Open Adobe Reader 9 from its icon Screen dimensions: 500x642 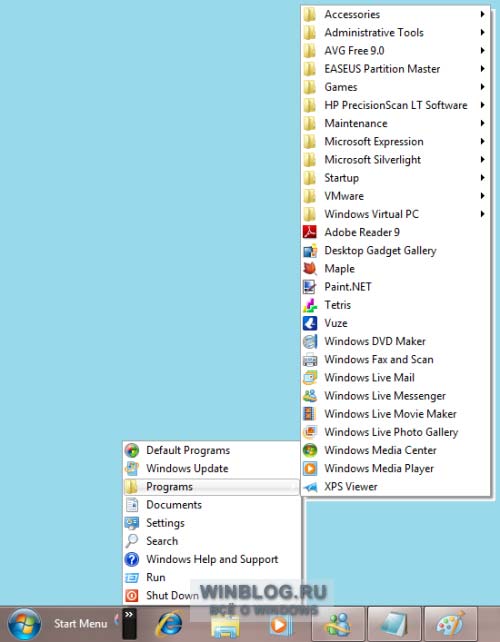click(310, 232)
